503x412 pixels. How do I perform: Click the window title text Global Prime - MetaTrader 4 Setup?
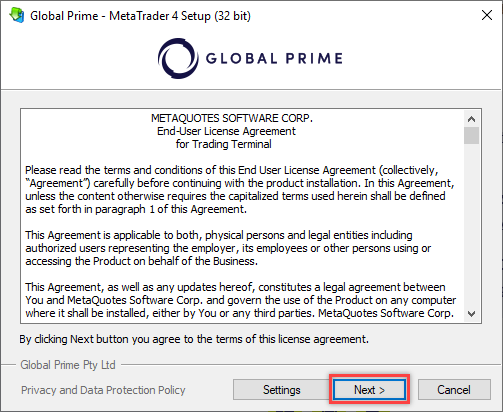point(140,16)
